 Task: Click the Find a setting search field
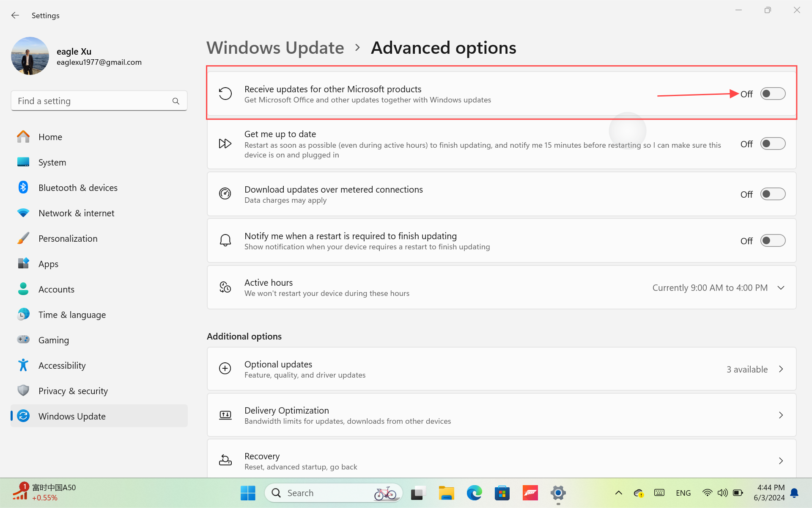(99, 101)
